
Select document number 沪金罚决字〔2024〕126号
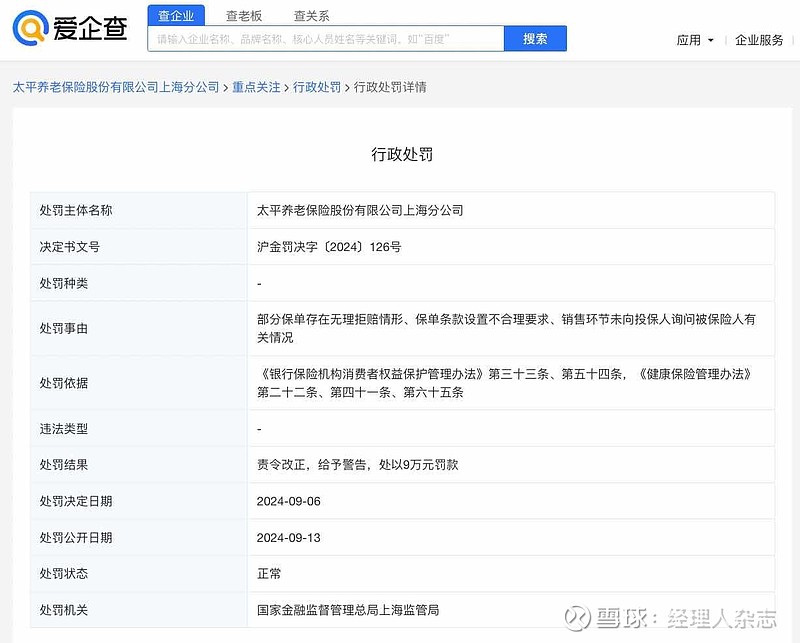point(329,247)
